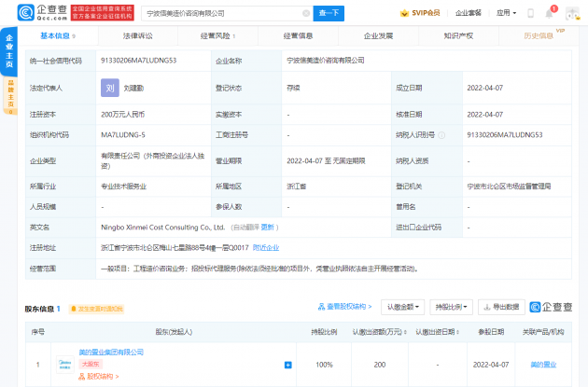This screenshot has width=588, height=387.
Task: Expand 持股比例 dropdown filter
Action: click(451, 307)
